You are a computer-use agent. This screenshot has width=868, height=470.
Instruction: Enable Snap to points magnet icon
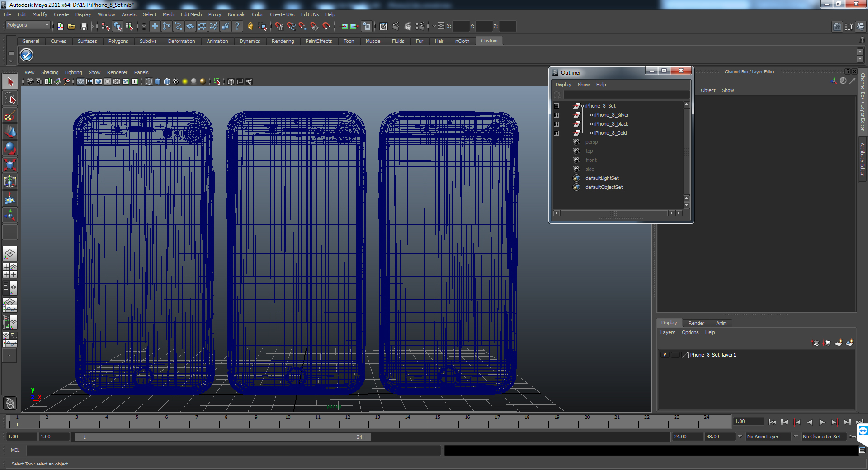[x=303, y=26]
